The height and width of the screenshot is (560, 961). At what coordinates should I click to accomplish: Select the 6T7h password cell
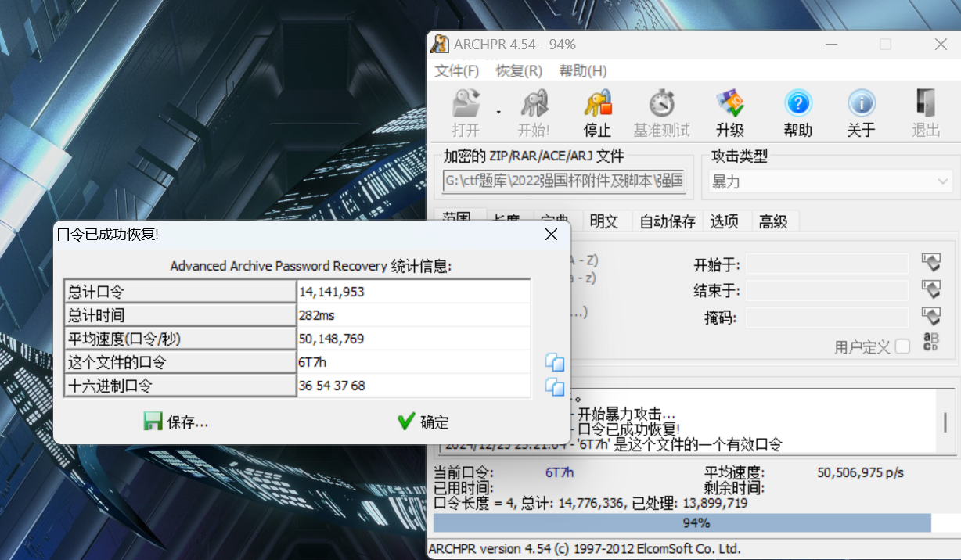(x=413, y=362)
